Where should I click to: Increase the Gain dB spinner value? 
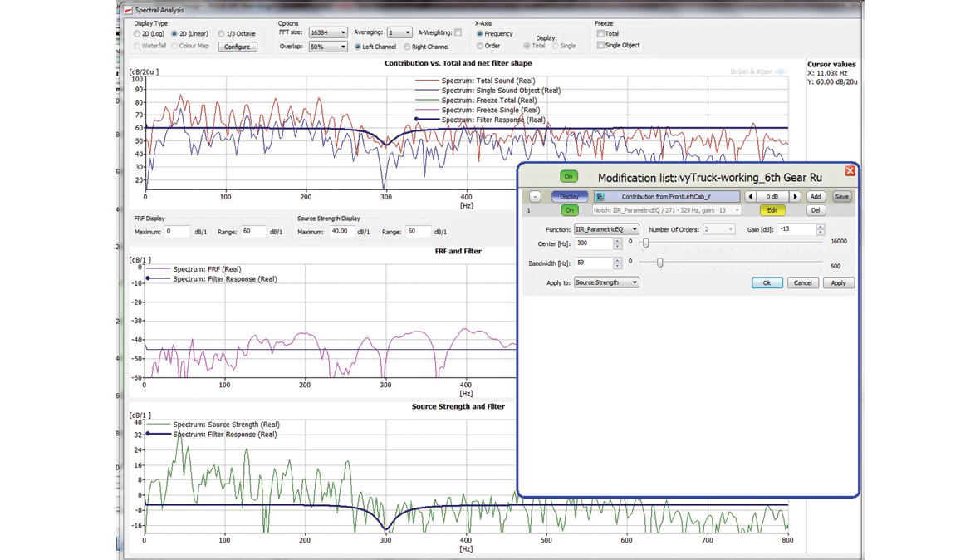click(x=821, y=227)
